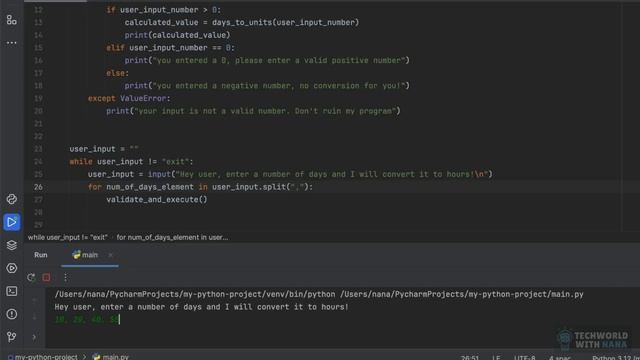Open the Git version control icon
This screenshot has width=640, height=360.
(x=11, y=337)
